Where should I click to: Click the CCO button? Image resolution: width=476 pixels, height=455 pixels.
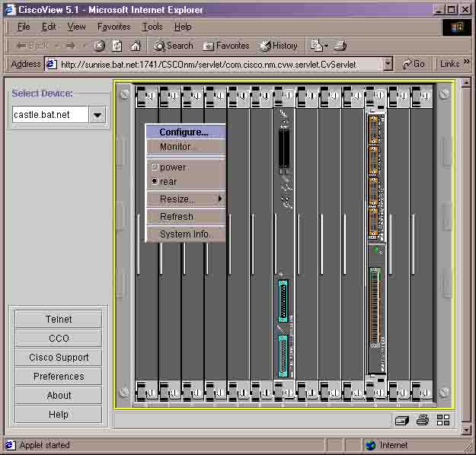[59, 339]
